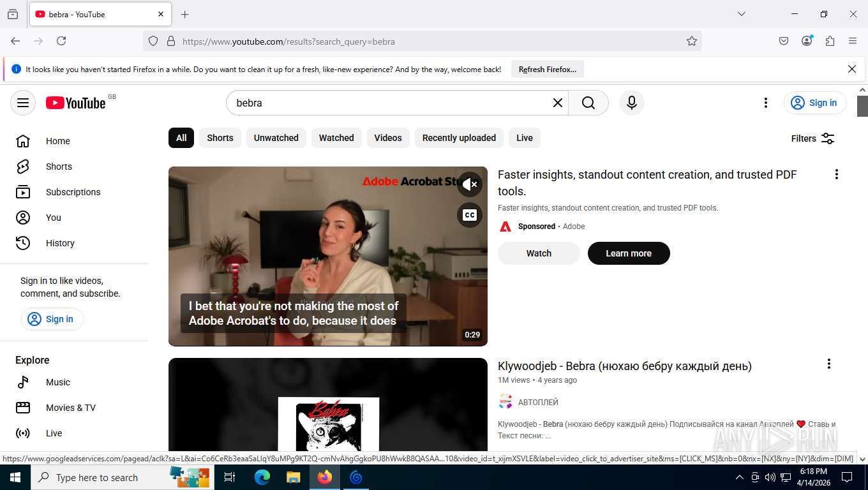Explore the Live category in the sidebar

point(74,433)
